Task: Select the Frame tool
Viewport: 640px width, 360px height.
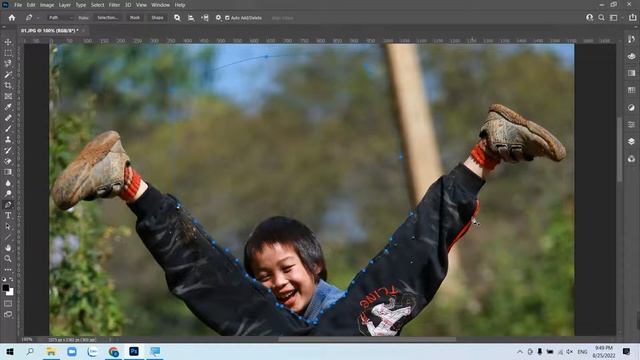Action: (8, 96)
